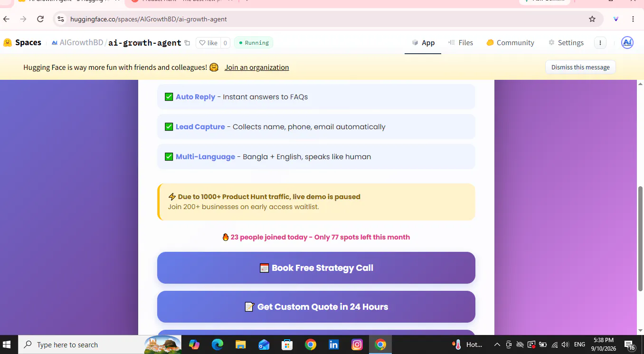Bookmark this page with the star icon
The width and height of the screenshot is (644, 354).
(x=592, y=19)
